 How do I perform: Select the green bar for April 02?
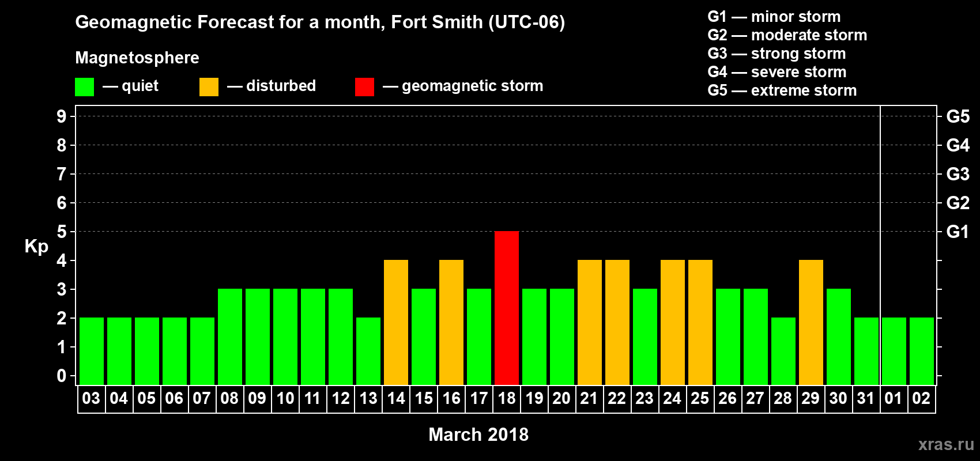922,351
